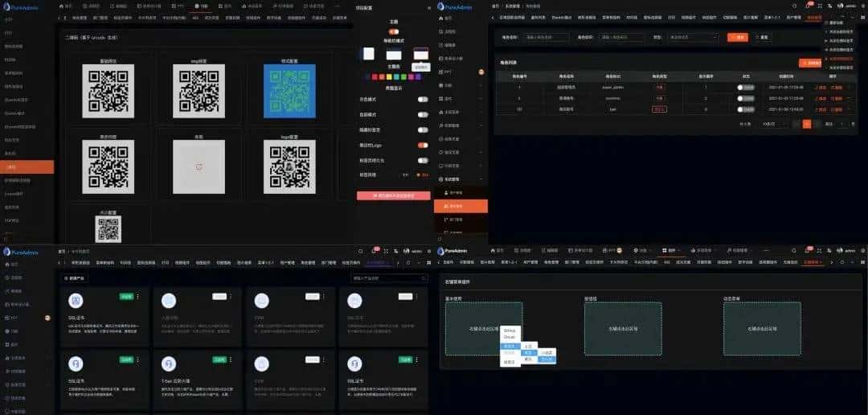
Task: Open settings gear in role management window header
Action: (x=862, y=6)
